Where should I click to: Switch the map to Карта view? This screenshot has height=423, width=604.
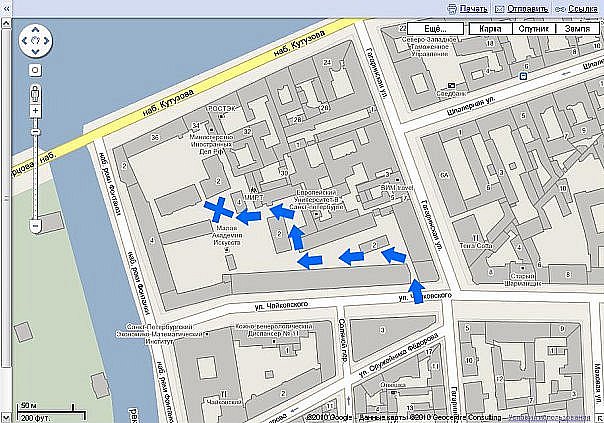[490, 29]
